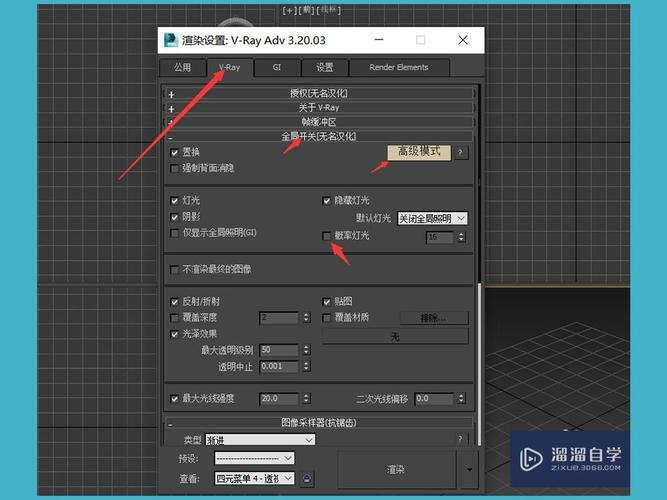
Task: Close the render setup dialog
Action: coord(463,40)
